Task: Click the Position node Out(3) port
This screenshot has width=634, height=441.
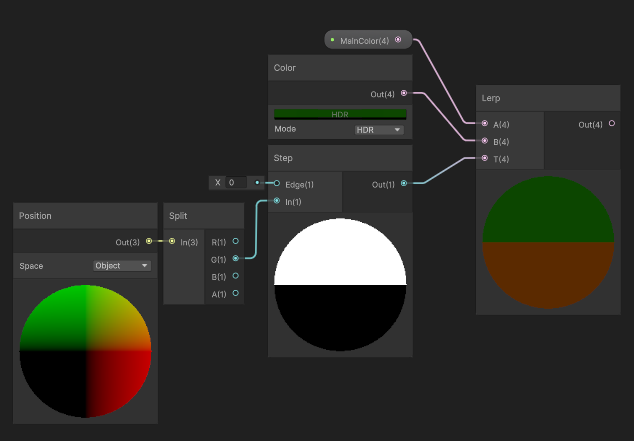Action: 149,241
